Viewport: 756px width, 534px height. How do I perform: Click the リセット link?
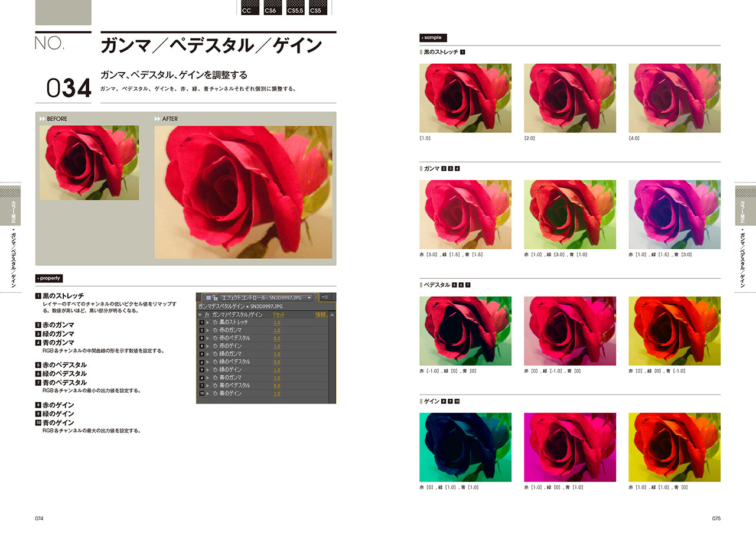279,315
